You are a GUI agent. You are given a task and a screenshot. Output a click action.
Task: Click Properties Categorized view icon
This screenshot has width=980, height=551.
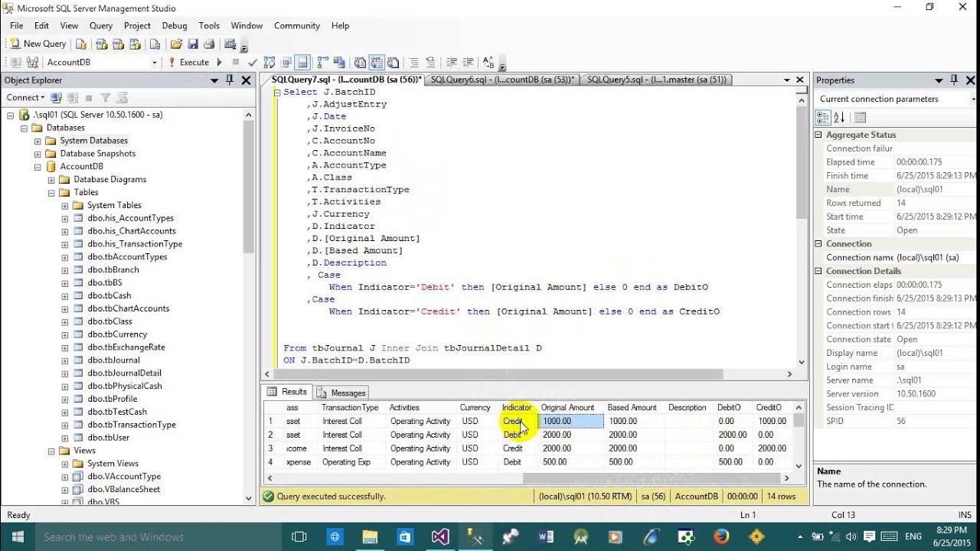pyautogui.click(x=822, y=117)
